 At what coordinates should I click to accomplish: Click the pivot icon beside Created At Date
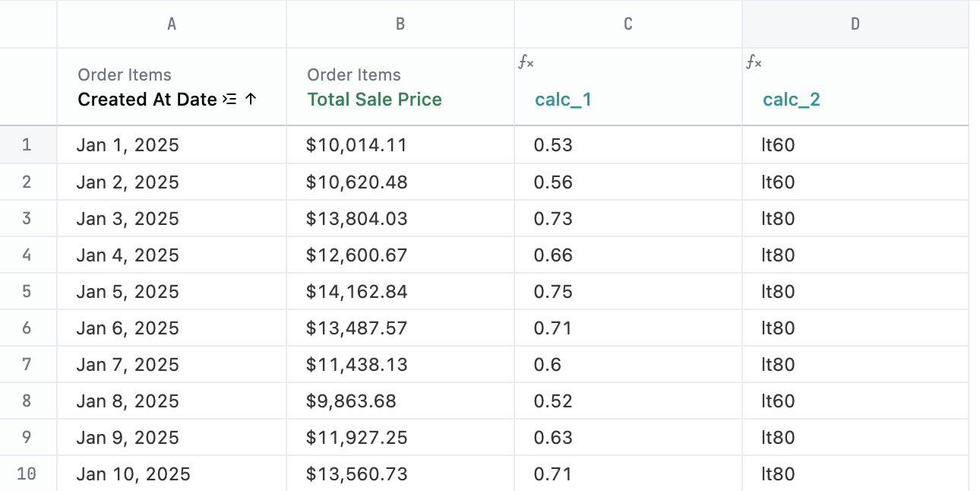[229, 100]
